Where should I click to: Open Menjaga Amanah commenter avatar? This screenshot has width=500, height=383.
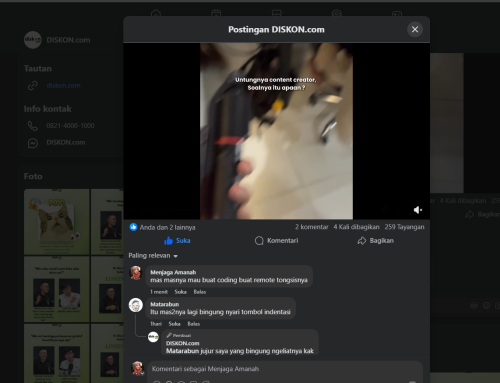click(x=136, y=273)
